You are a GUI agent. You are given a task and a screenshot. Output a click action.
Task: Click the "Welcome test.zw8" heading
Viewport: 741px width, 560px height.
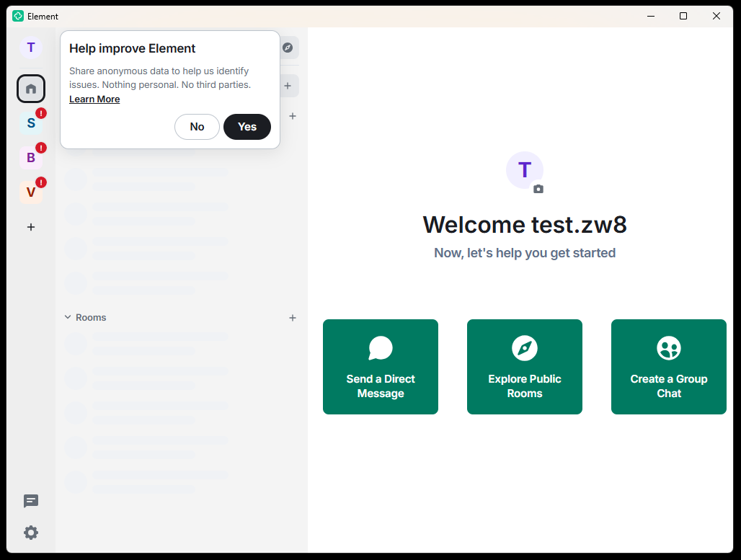525,224
